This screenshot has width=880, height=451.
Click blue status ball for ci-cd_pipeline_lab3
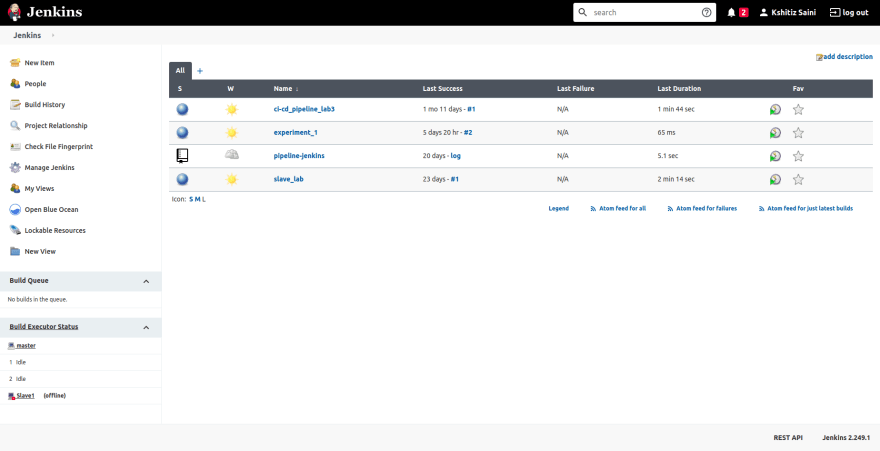tap(182, 109)
